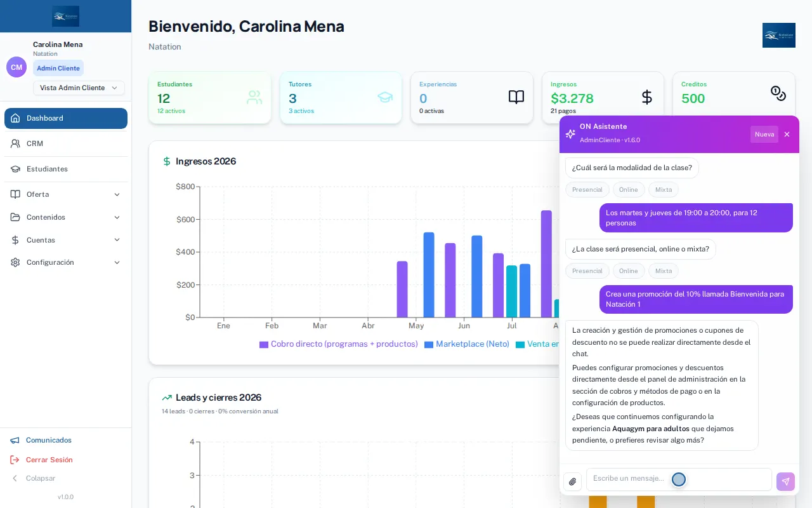Click the Ingresos card dollar icon
Viewport: 812px width, 508px height.
(647, 97)
